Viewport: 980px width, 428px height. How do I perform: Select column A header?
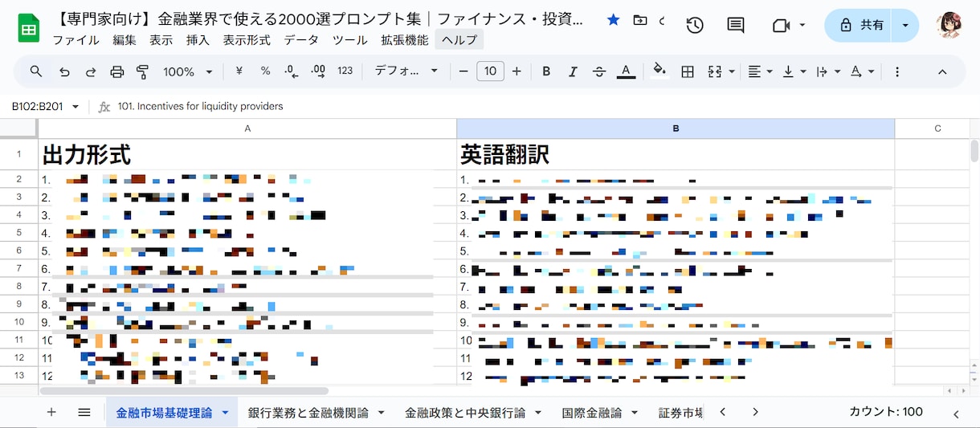coord(247,128)
